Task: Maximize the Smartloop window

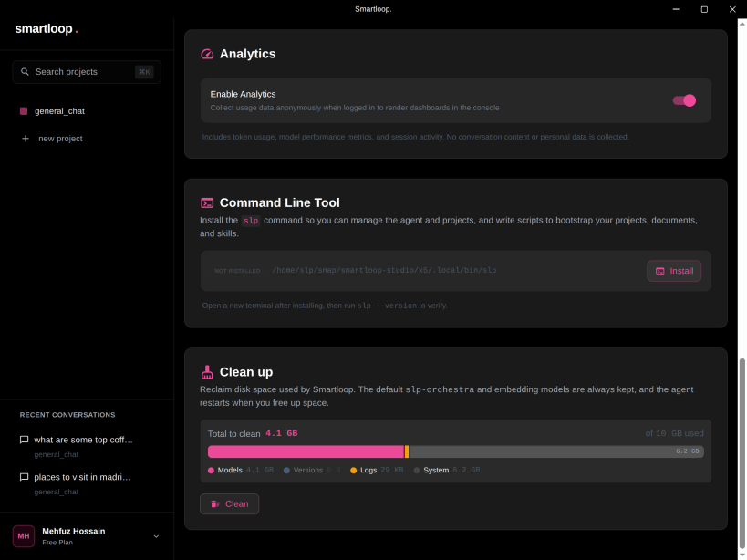Action: 704,9
